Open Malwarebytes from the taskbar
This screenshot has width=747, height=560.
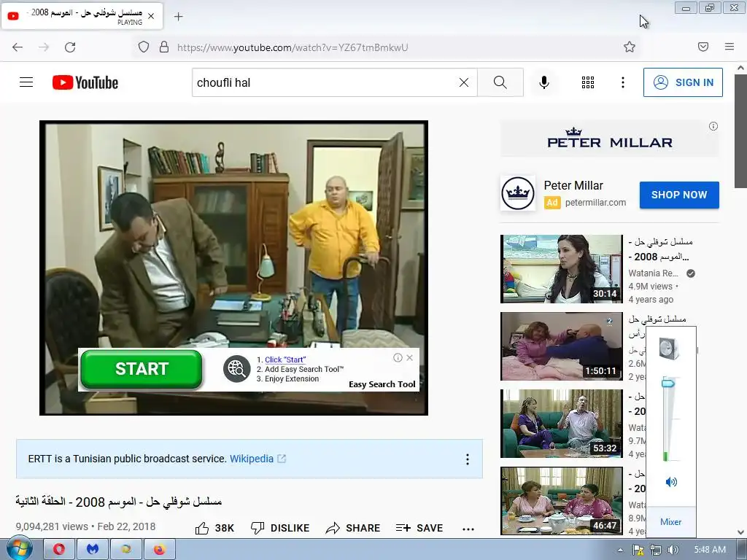point(93,549)
